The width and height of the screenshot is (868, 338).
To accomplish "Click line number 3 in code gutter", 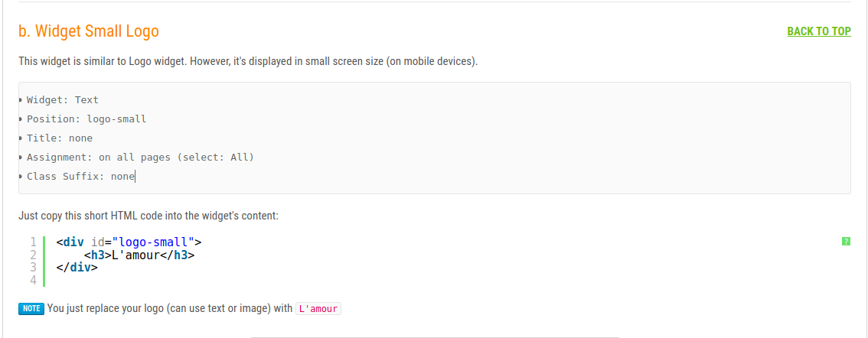I will pyautogui.click(x=33, y=268).
